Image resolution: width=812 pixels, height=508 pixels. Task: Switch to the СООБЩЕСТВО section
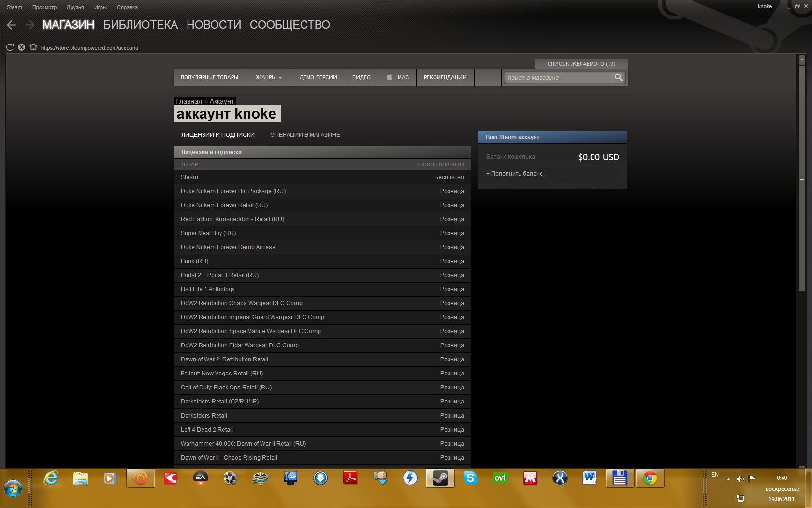click(290, 25)
